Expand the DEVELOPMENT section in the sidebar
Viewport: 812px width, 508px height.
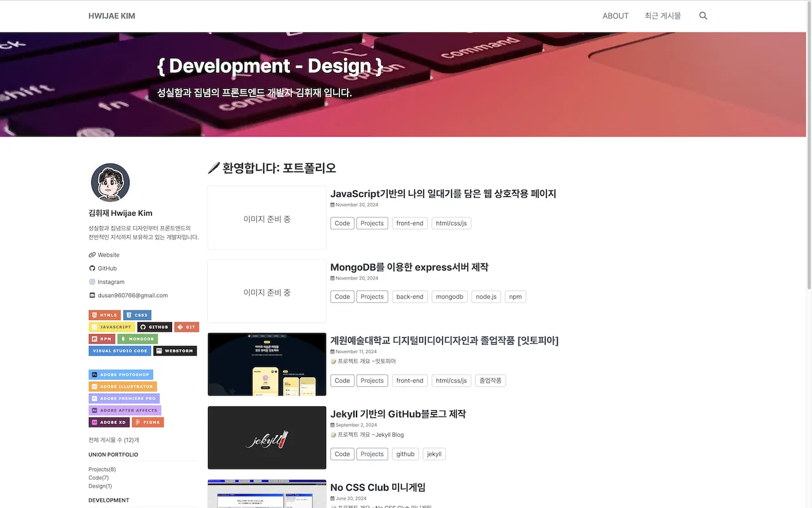108,500
